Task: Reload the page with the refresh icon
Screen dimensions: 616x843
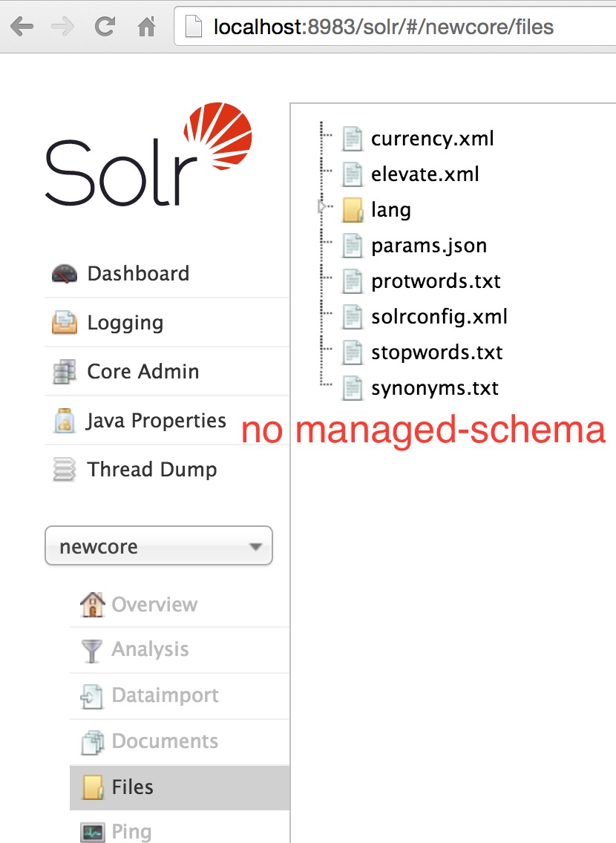Action: click(x=105, y=27)
